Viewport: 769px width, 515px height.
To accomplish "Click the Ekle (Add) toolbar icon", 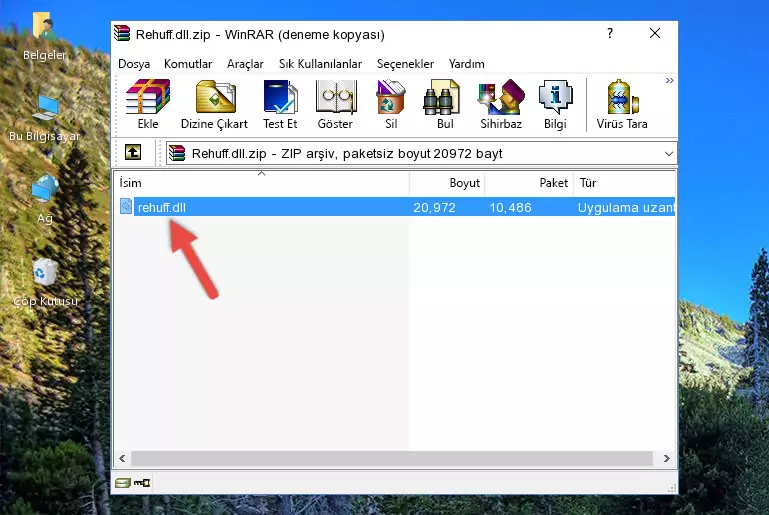I will tap(148, 104).
